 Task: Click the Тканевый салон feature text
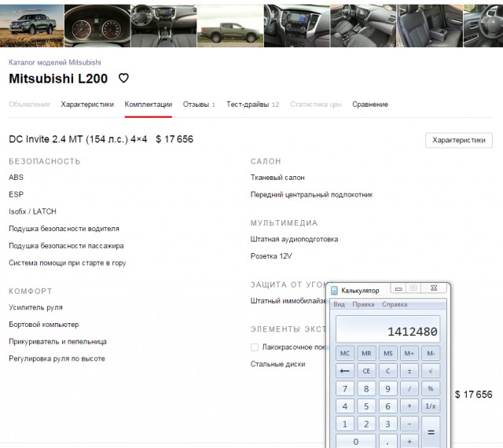tap(277, 178)
